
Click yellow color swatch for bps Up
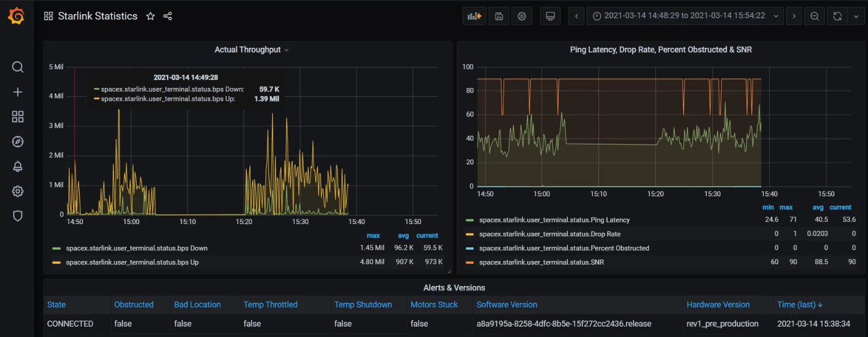56,263
